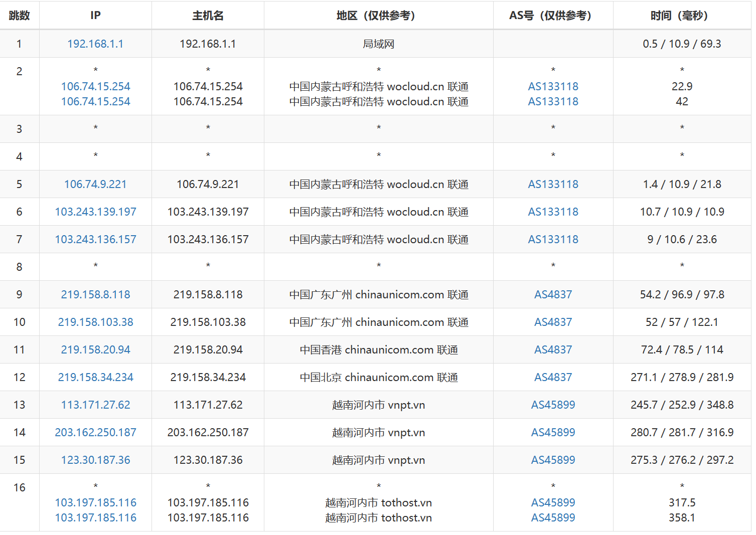Open AS45899 link in hop 14 row
Image resolution: width=756 pixels, height=535 pixels.
[x=553, y=433]
